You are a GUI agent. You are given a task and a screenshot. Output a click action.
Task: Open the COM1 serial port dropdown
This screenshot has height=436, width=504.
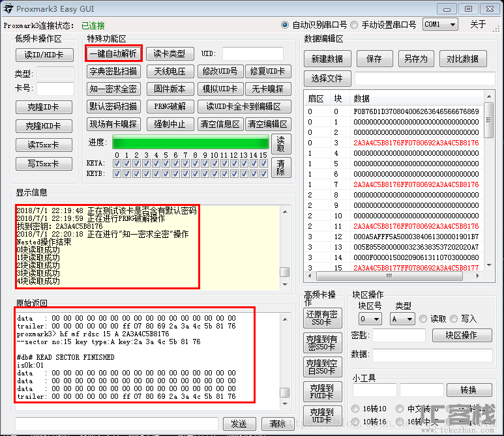tap(440, 24)
